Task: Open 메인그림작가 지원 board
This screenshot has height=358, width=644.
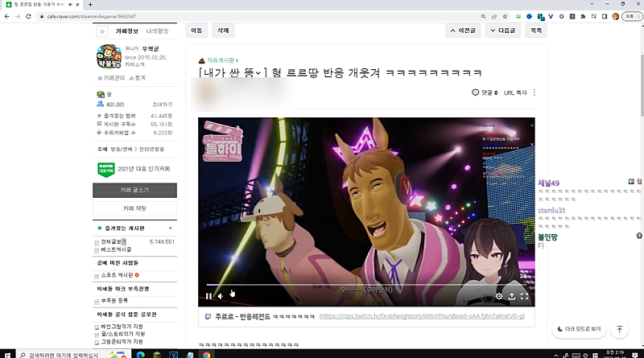Action: pyautogui.click(x=122, y=327)
